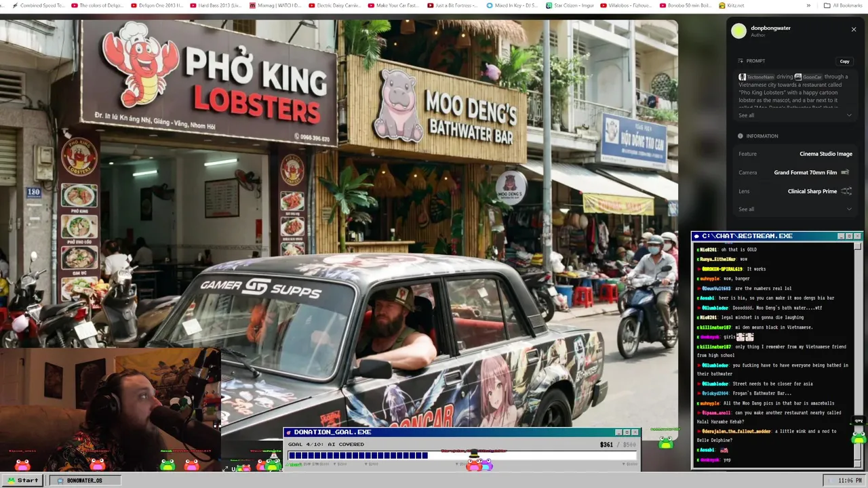Expand prompt with See all

(746, 115)
